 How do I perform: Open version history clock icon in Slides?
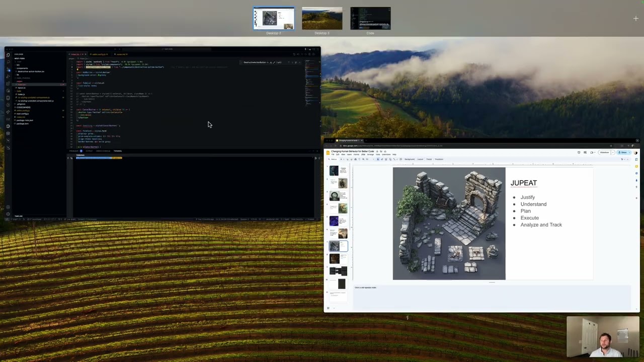[579, 152]
